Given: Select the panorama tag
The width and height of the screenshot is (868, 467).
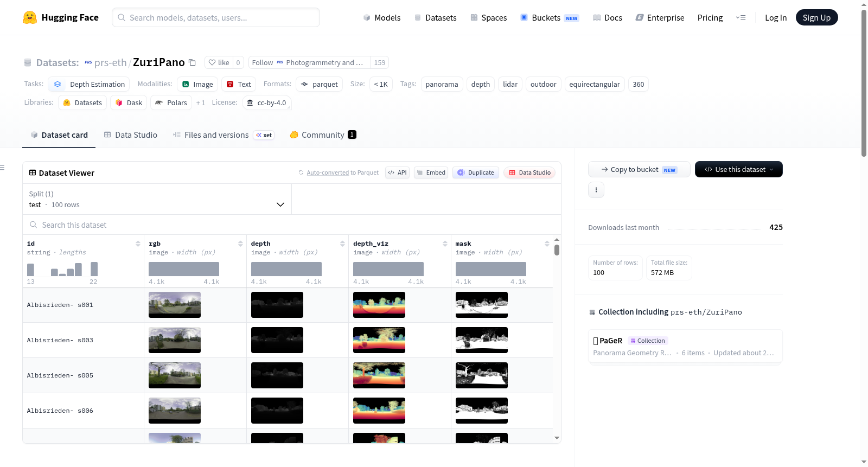Looking at the screenshot, I should point(442,84).
